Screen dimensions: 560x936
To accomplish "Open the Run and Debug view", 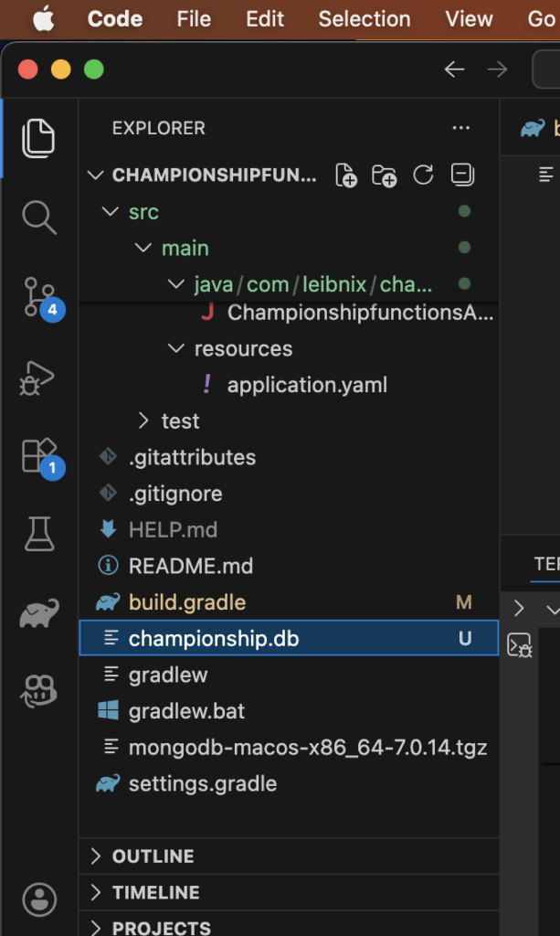I will coord(39,377).
